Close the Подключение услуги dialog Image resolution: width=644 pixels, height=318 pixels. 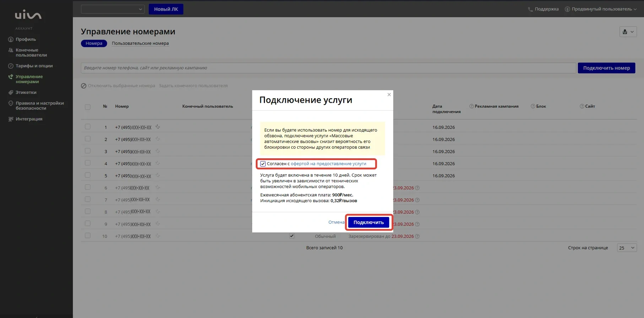[389, 95]
